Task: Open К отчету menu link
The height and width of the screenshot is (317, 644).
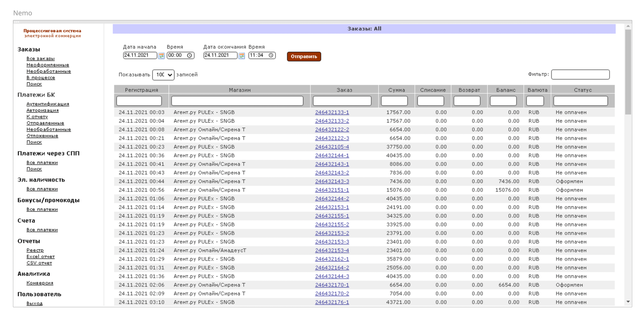Action: 37,117
